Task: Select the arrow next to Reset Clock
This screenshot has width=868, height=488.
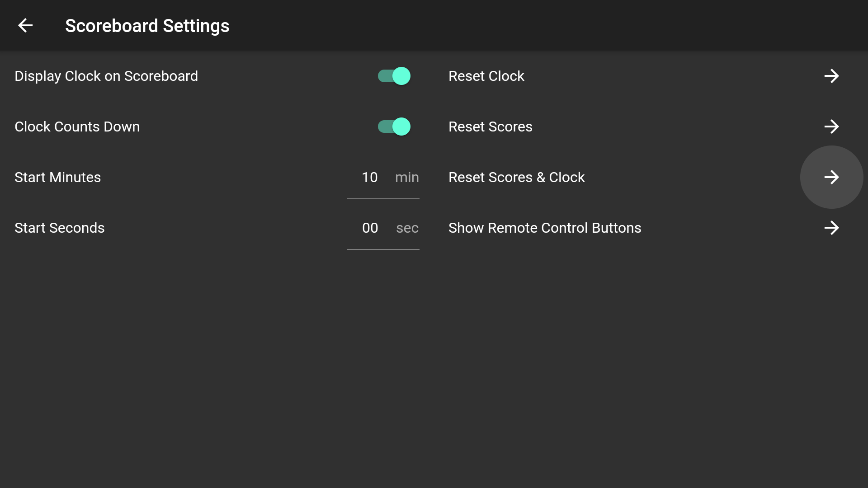Action: [832, 76]
